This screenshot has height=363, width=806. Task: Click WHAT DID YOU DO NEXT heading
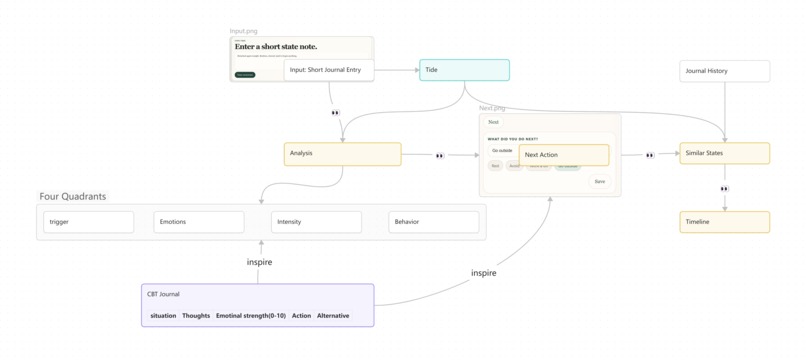[x=513, y=139]
